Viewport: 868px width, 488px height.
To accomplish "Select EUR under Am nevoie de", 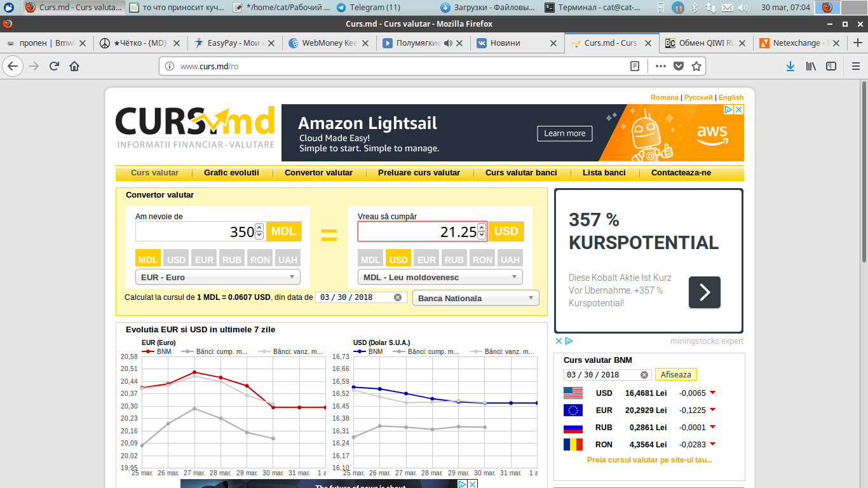I will (x=204, y=259).
